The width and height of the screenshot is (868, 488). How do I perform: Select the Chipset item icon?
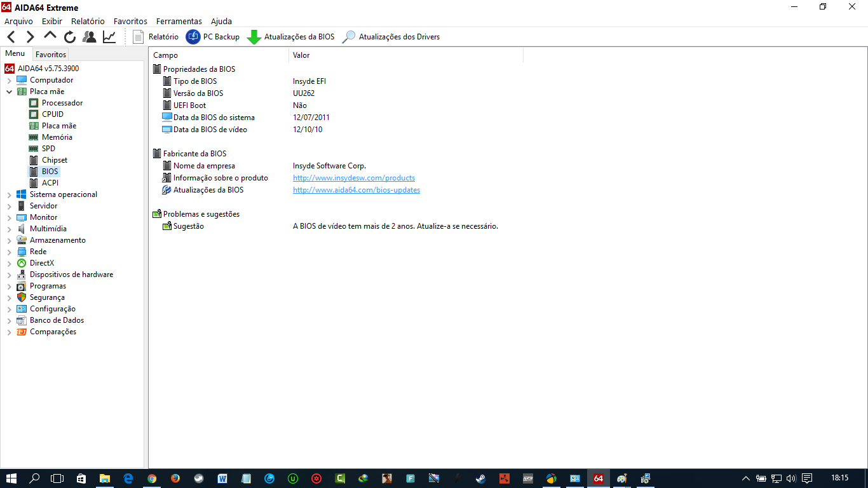[x=34, y=160]
